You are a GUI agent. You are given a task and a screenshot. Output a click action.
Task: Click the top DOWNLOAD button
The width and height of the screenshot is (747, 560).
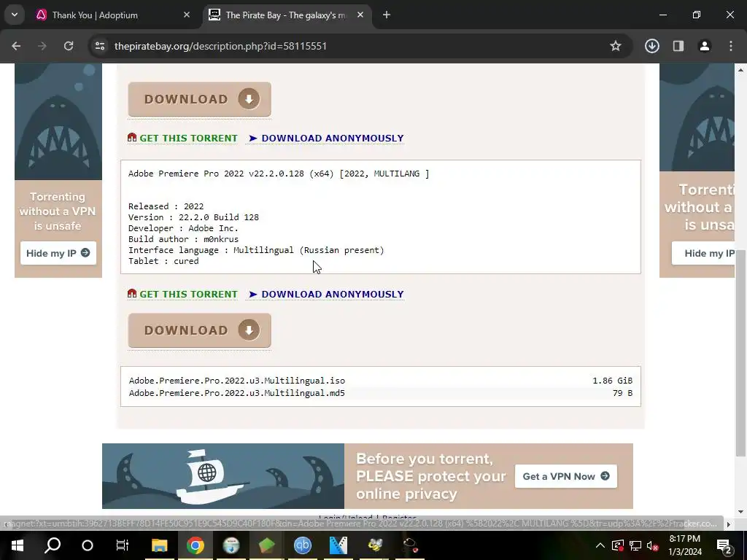pyautogui.click(x=200, y=99)
